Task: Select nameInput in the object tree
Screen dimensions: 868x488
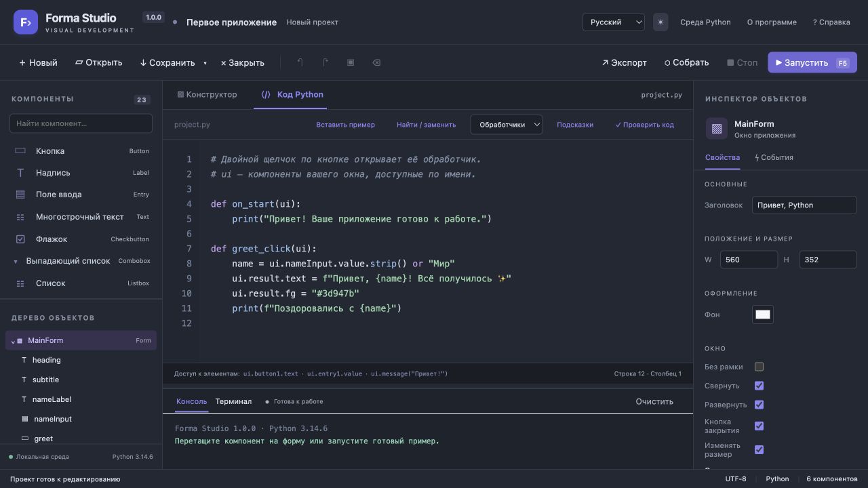Action: tap(81, 419)
